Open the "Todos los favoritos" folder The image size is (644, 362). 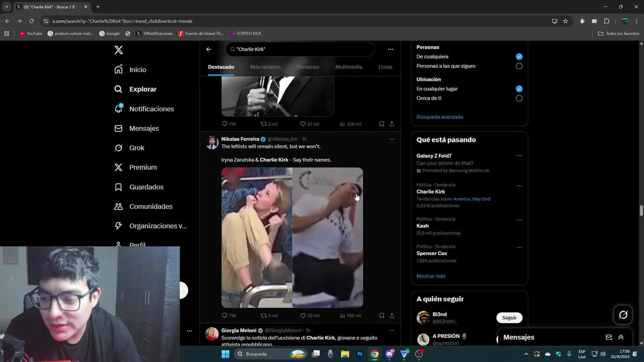618,34
